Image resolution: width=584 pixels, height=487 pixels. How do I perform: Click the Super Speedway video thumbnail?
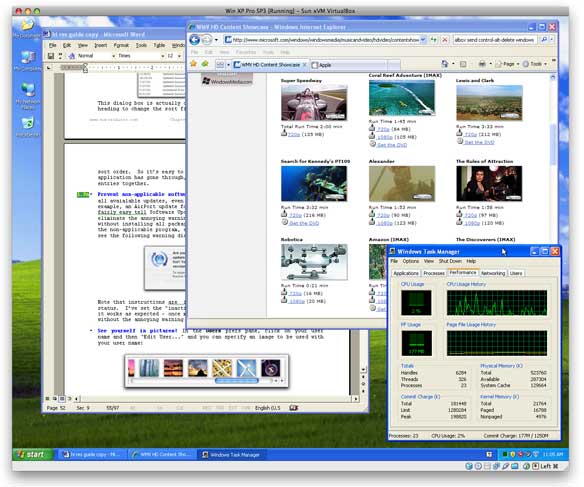pos(314,102)
